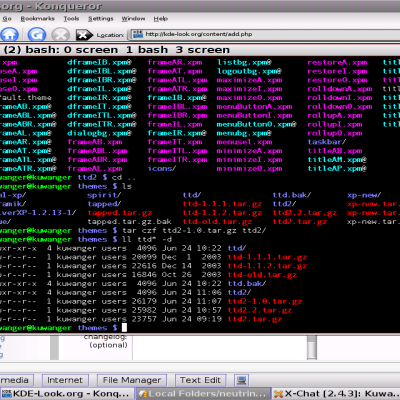Click the changelog text area vertical scrollbar
This screenshot has width=400, height=400.
pos(312,347)
